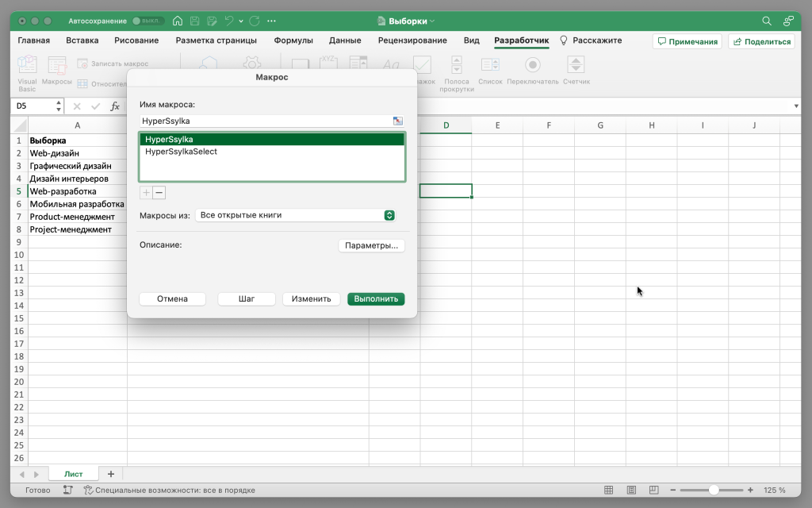Click the home icon in title bar
This screenshot has width=812, height=508.
coord(177,21)
